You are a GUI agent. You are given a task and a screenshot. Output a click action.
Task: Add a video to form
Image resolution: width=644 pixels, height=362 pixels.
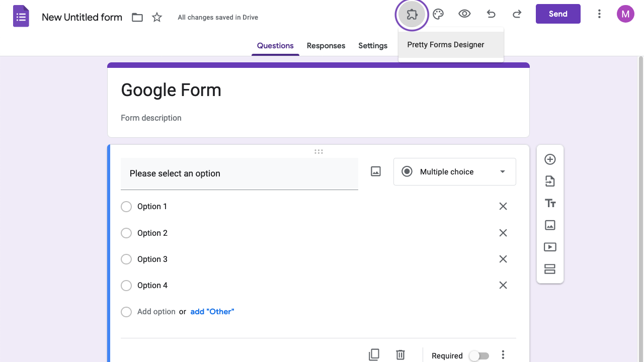[x=550, y=247]
